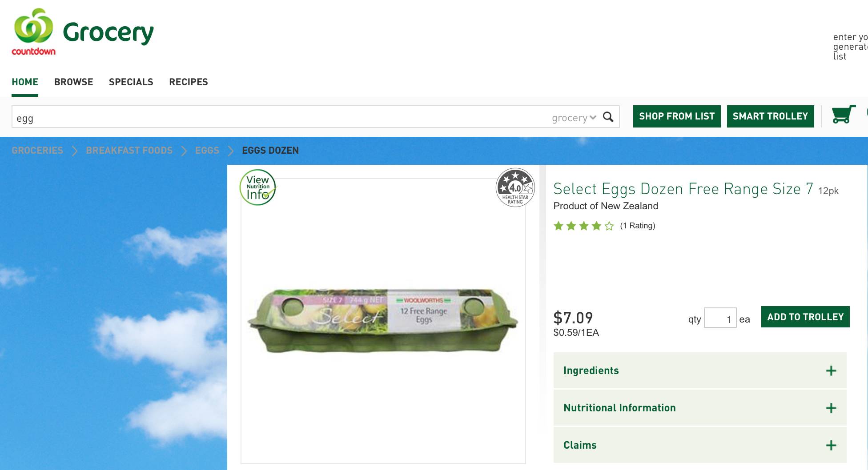Open the Recipes menu item
The image size is (868, 470).
coord(188,82)
